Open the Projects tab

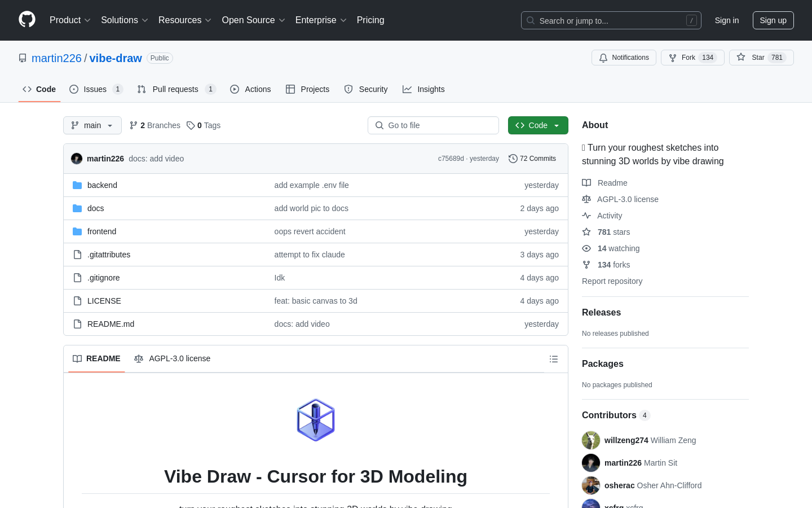click(308, 89)
